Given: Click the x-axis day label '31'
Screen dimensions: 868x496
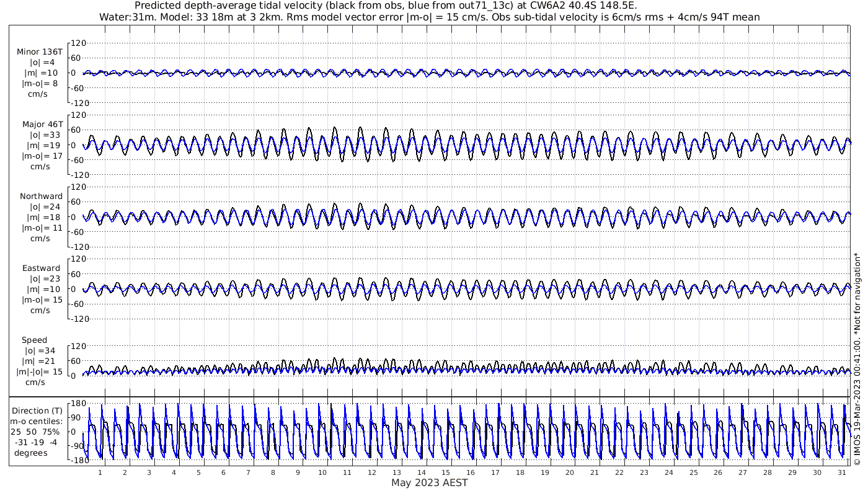Looking at the screenshot, I should click(841, 472).
